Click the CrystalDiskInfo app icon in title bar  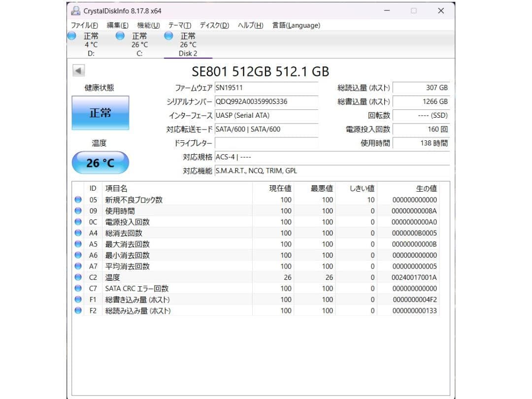point(75,11)
